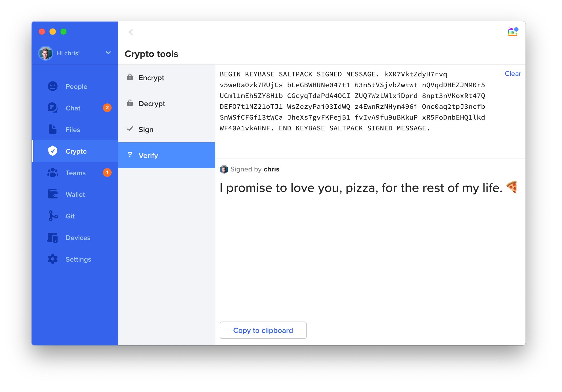Click the signer name chris
The width and height of the screenshot is (562, 392).
click(271, 169)
